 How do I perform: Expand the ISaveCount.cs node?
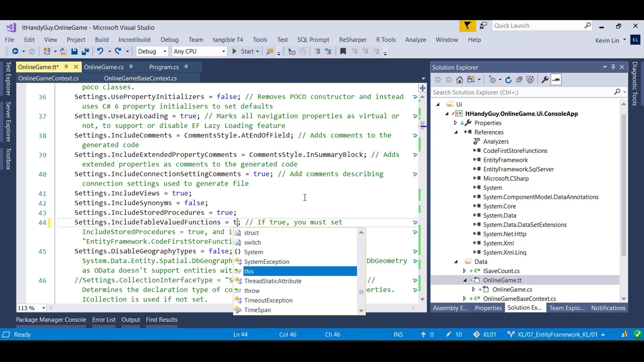tap(465, 271)
